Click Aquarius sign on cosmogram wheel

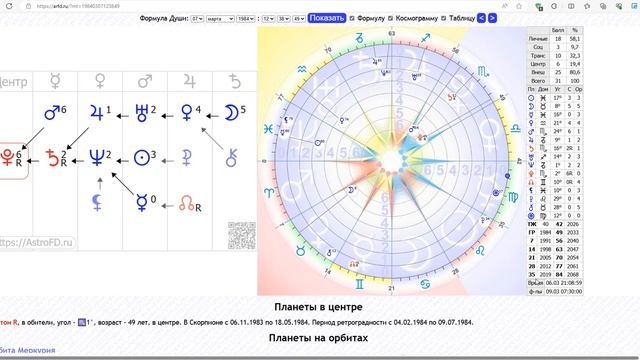(302, 69)
